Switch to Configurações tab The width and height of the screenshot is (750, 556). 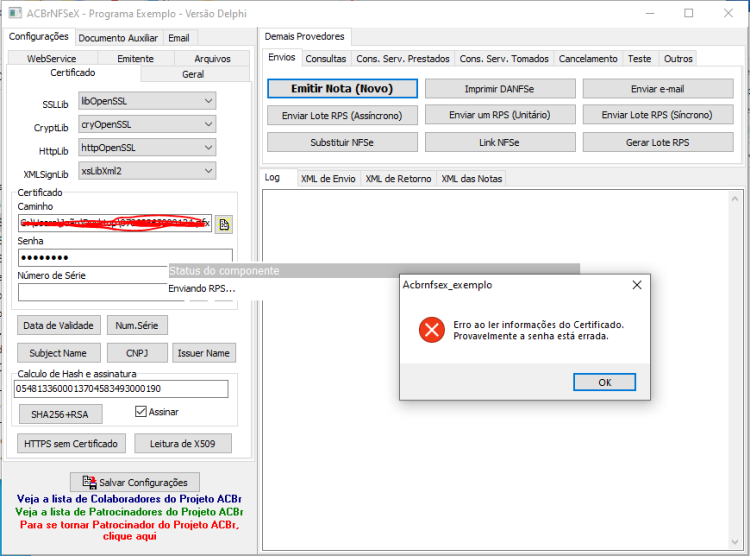click(39, 36)
